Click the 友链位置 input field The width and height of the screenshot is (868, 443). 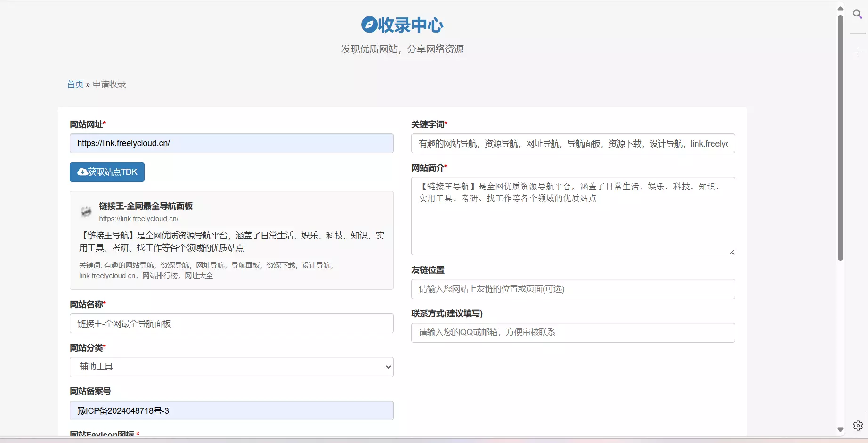[x=572, y=289]
